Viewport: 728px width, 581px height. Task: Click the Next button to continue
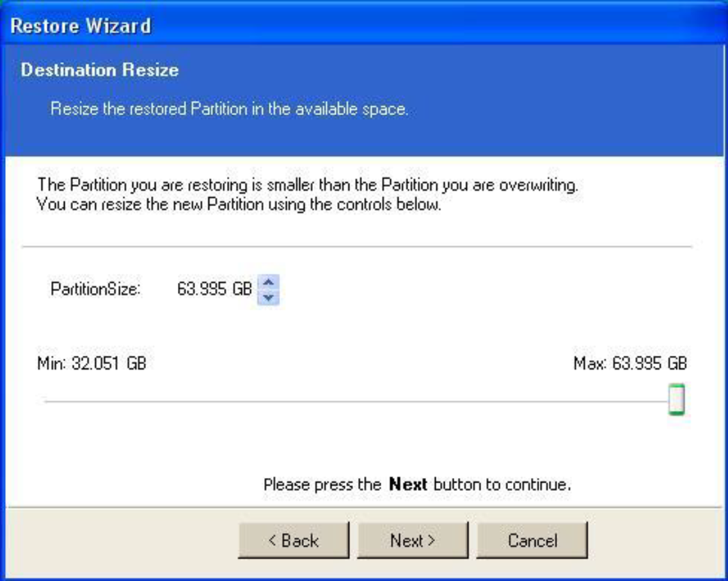coord(413,541)
